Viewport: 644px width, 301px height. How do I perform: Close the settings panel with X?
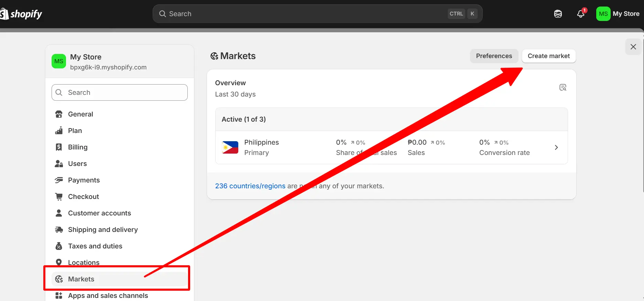tap(633, 47)
